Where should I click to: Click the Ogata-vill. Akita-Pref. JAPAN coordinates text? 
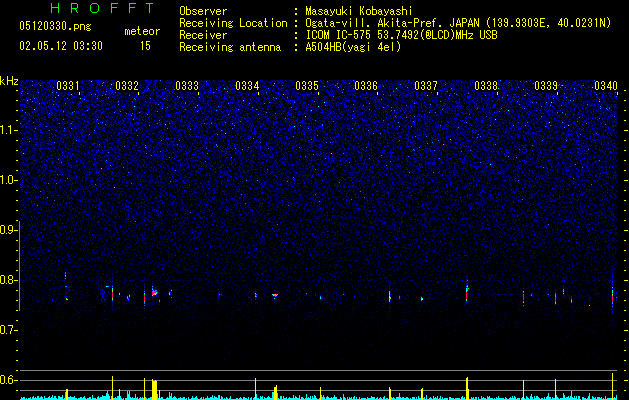point(458,23)
